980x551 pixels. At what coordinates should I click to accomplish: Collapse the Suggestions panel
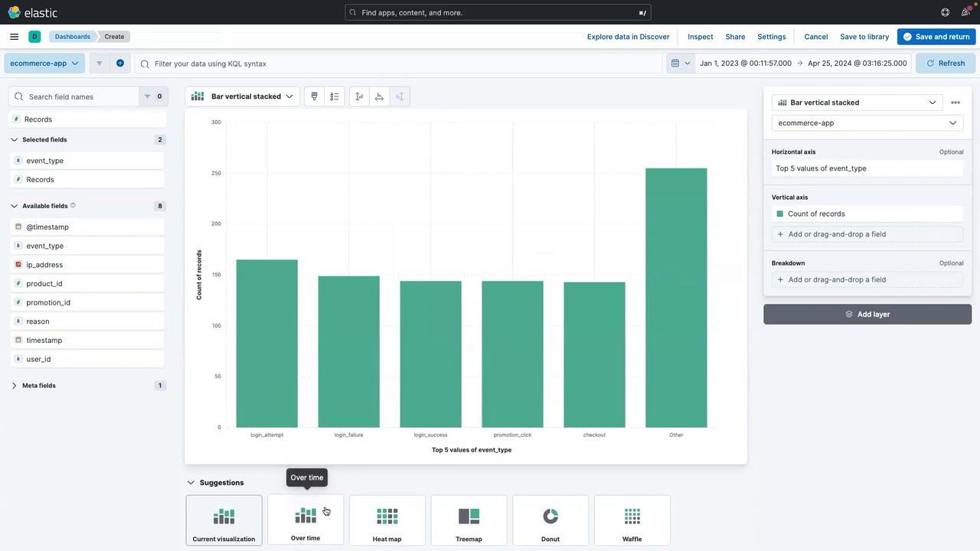click(x=191, y=483)
